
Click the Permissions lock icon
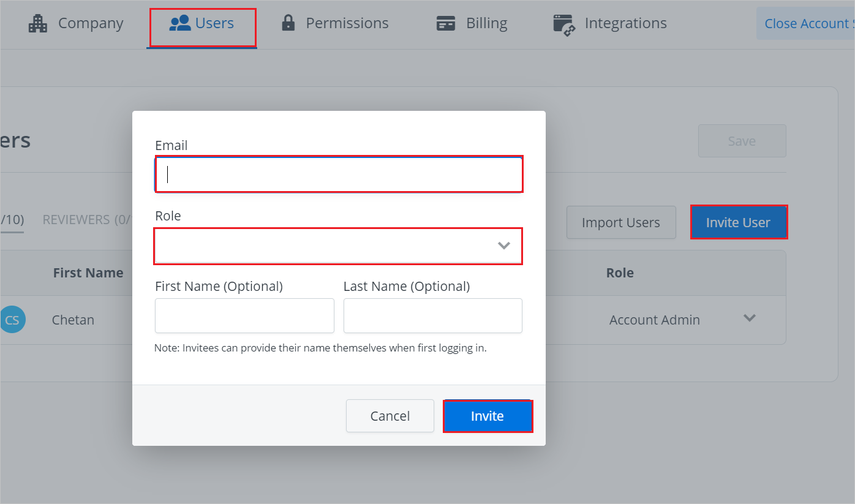coord(288,24)
